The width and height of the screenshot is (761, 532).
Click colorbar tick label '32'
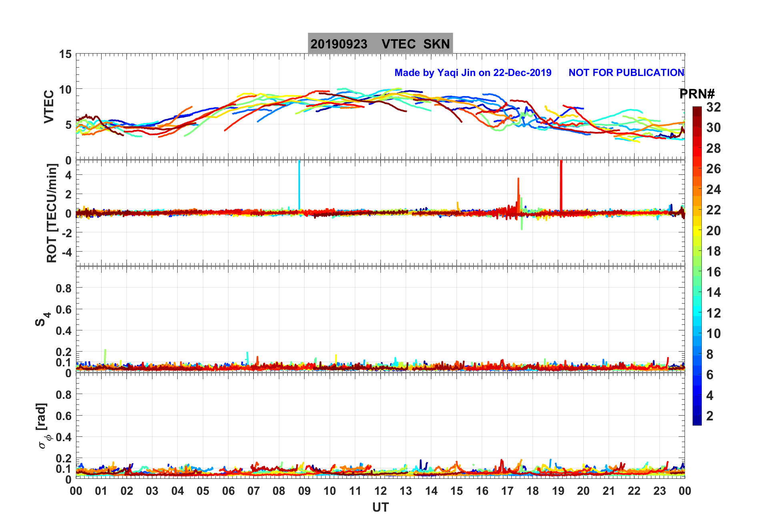pyautogui.click(x=713, y=107)
